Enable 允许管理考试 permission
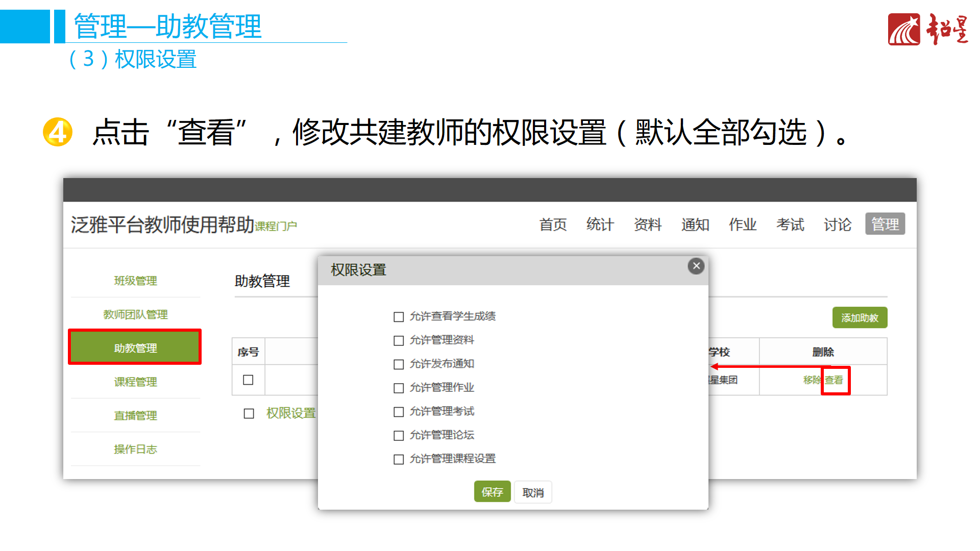This screenshot has width=980, height=551. coord(399,412)
